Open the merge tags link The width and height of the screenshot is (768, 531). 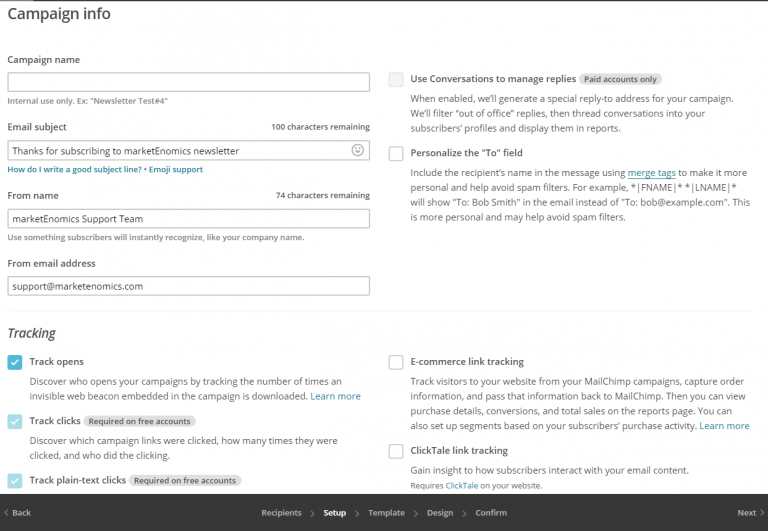tap(651, 173)
